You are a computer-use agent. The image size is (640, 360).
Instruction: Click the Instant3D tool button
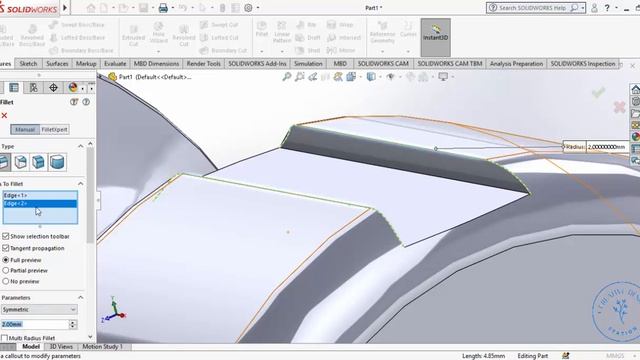tap(436, 37)
